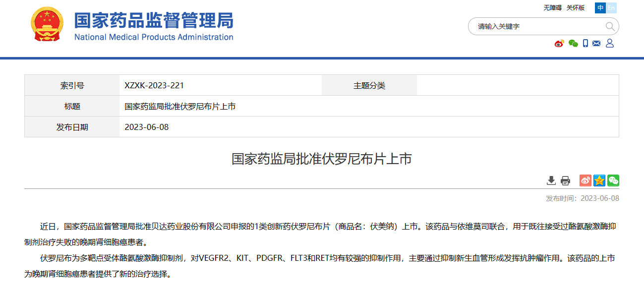Share article to Weibo via red icon

[585, 180]
